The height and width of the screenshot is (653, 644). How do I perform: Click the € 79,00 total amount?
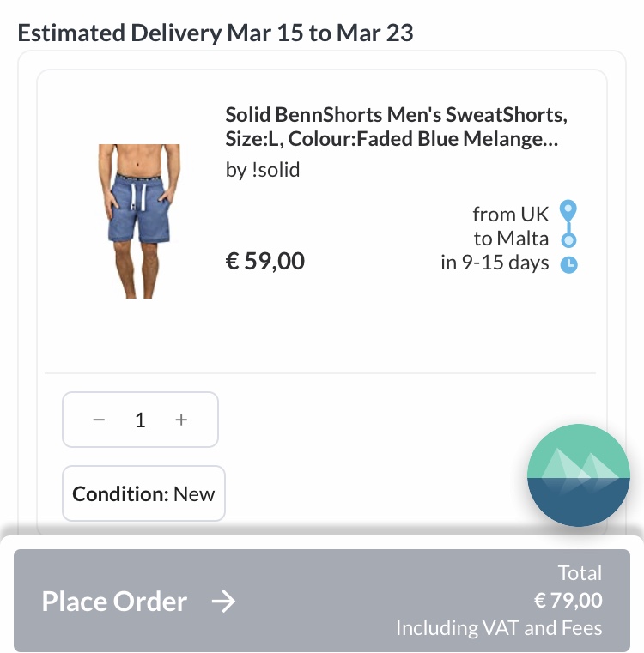568,601
